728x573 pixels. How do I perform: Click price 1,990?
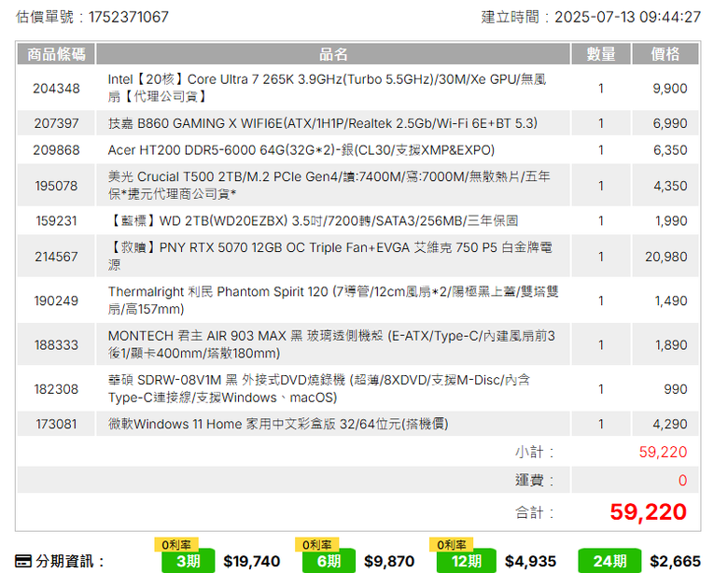(670, 220)
